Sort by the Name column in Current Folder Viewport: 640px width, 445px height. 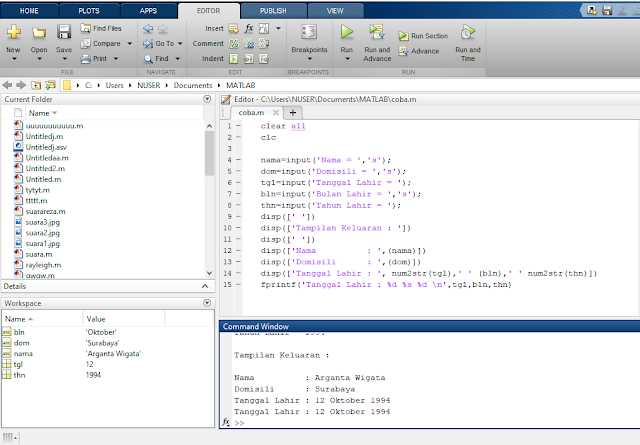coord(42,113)
